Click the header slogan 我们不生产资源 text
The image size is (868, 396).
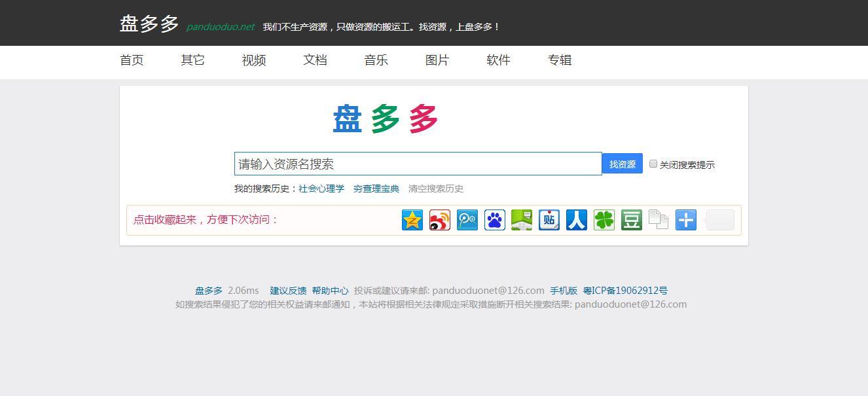click(x=381, y=27)
